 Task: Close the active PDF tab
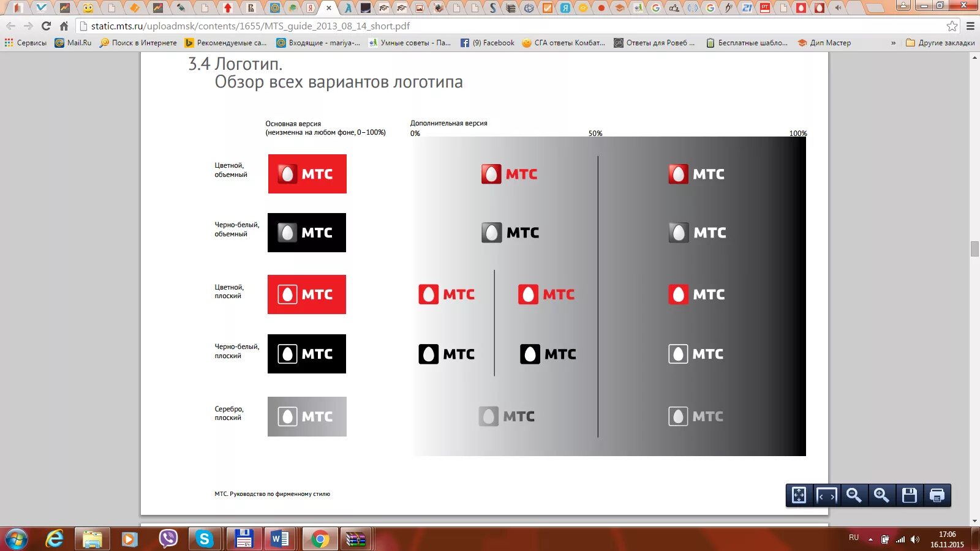tap(329, 8)
